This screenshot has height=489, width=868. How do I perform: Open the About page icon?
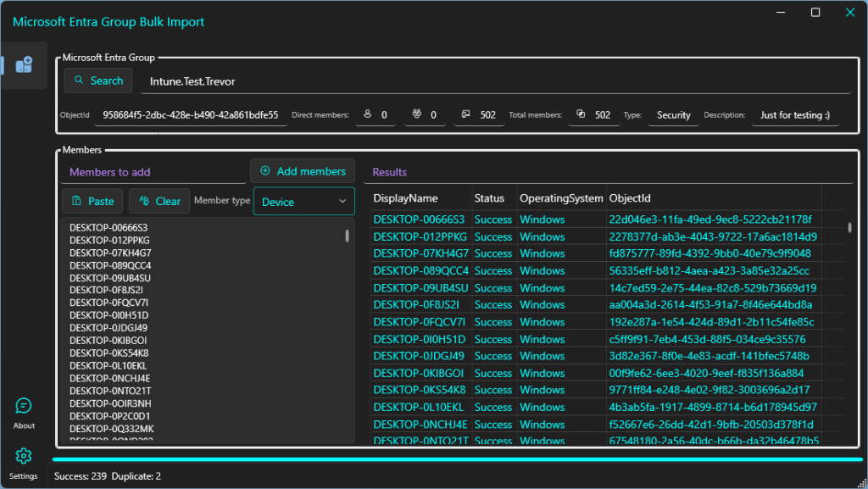[24, 407]
